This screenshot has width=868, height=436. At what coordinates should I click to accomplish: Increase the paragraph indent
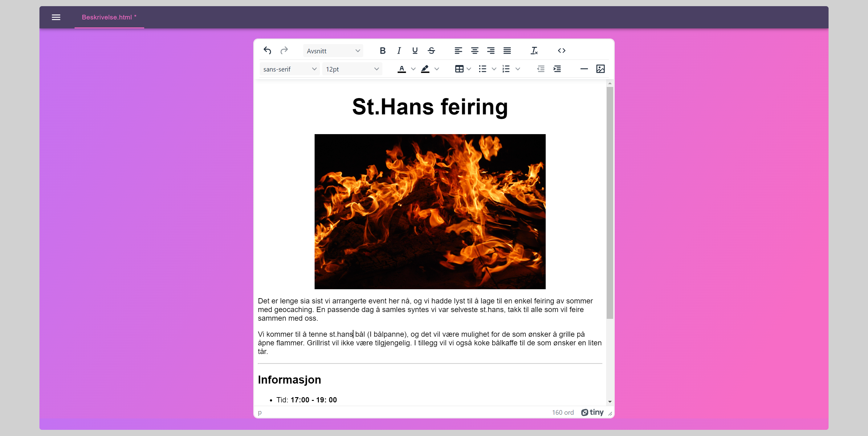coord(557,69)
